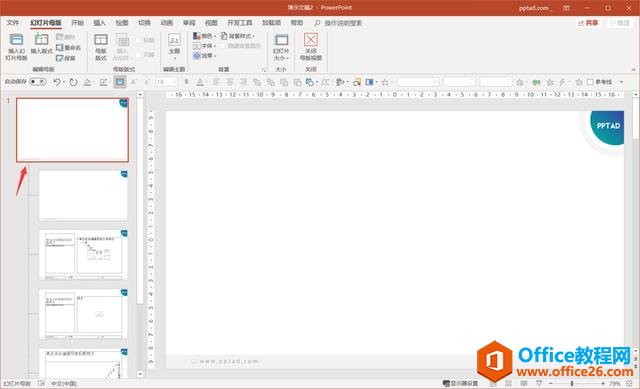640x389 pixels.
Task: Click the Share button
Action: [x=589, y=23]
